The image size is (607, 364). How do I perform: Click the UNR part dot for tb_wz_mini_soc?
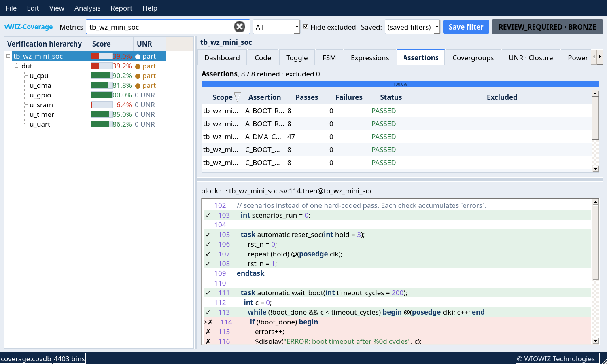(x=138, y=57)
